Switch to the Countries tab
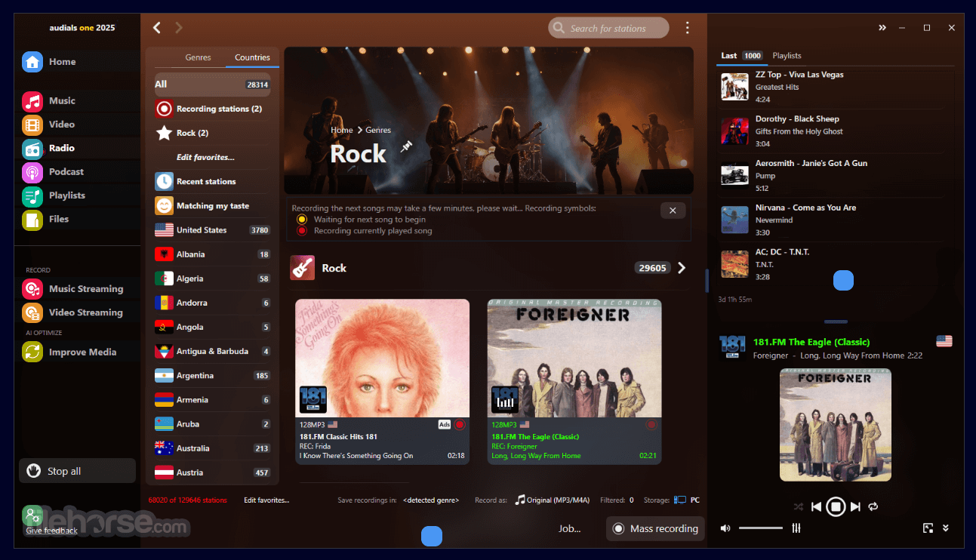Image resolution: width=976 pixels, height=560 pixels. click(x=252, y=57)
